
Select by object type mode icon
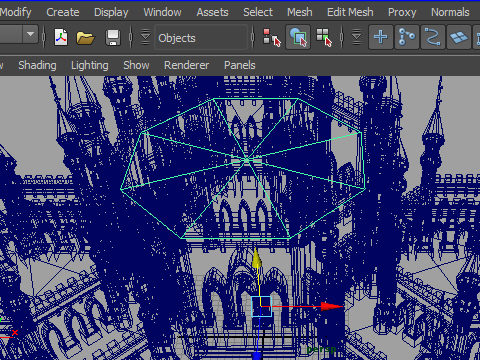click(x=298, y=37)
